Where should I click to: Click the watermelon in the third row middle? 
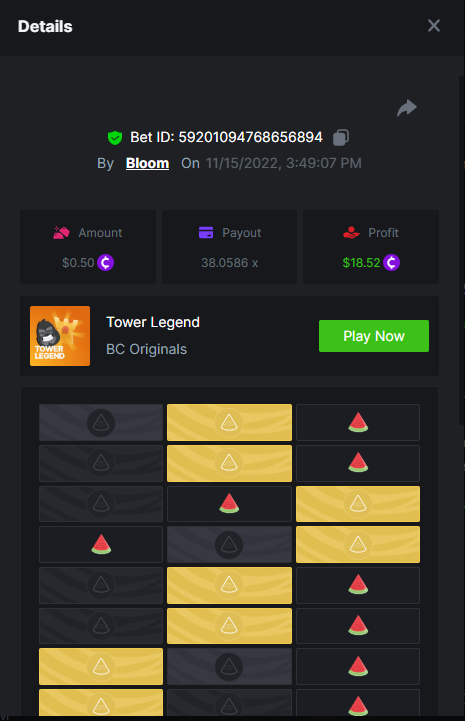(x=229, y=504)
